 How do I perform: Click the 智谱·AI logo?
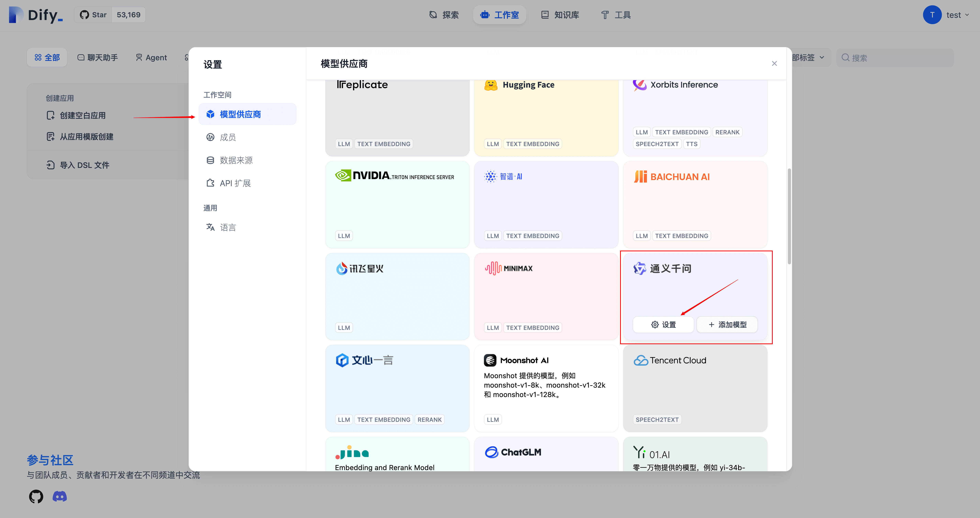click(x=503, y=177)
